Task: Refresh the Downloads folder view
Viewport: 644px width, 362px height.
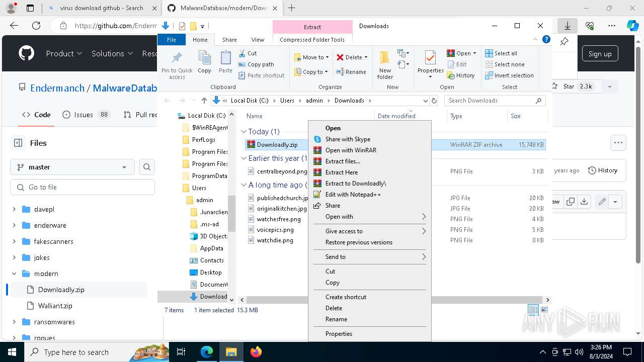Action: point(435,101)
